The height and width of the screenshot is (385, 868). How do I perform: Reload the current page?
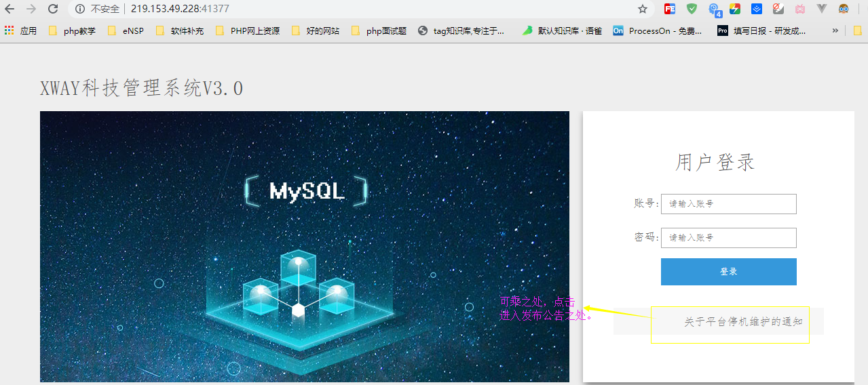click(53, 9)
